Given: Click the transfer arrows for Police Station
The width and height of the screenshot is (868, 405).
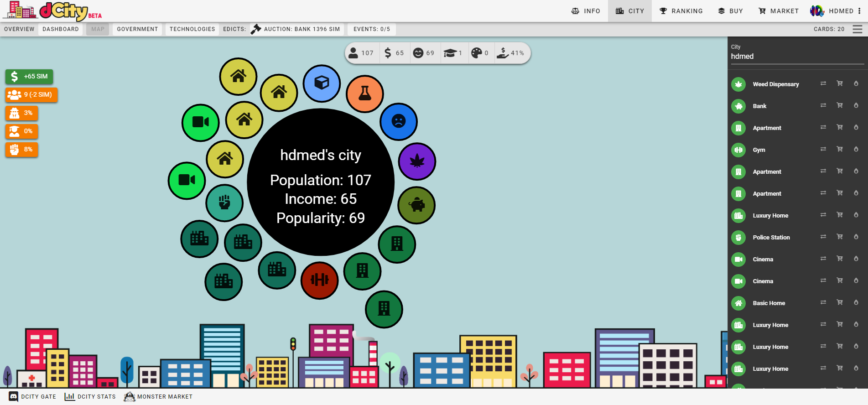Looking at the screenshot, I should (823, 237).
